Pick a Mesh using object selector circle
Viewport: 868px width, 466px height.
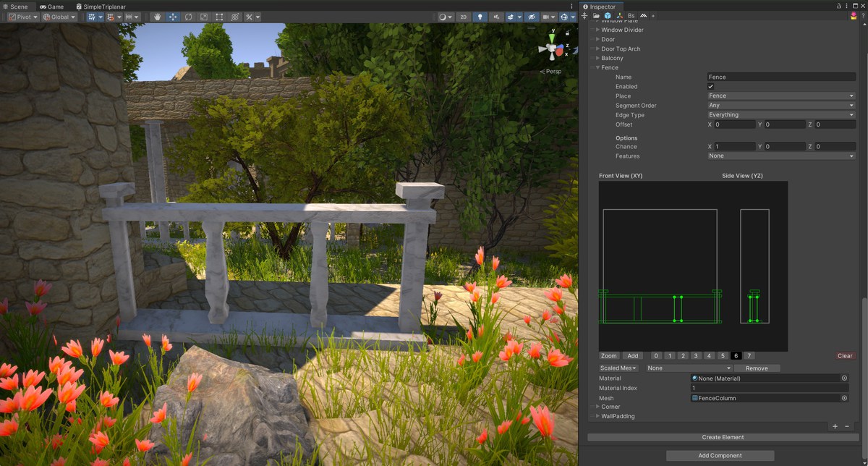point(844,398)
